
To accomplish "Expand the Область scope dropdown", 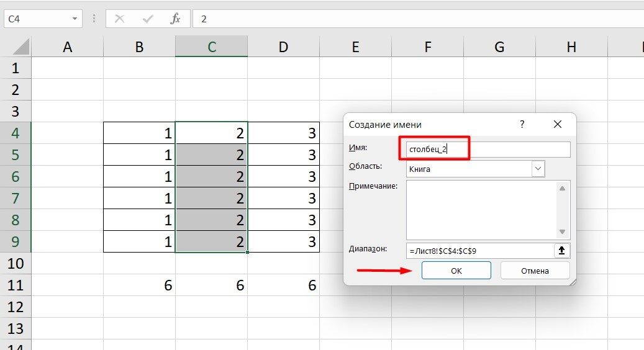I will [538, 168].
